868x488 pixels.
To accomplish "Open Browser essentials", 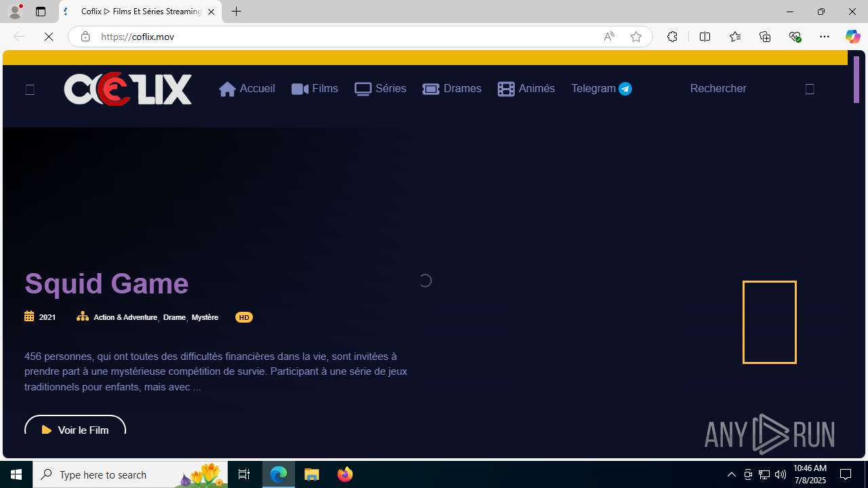I will click(795, 37).
